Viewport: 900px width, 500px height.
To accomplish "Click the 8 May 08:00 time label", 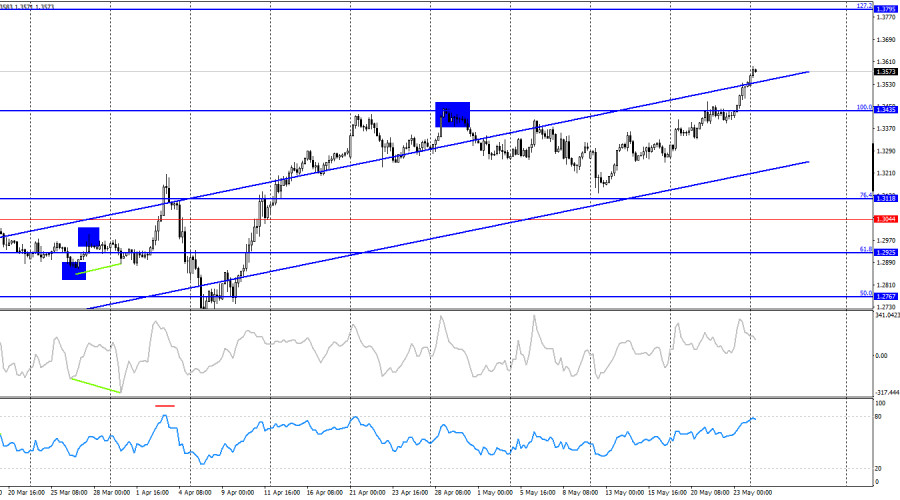I will pos(580,493).
